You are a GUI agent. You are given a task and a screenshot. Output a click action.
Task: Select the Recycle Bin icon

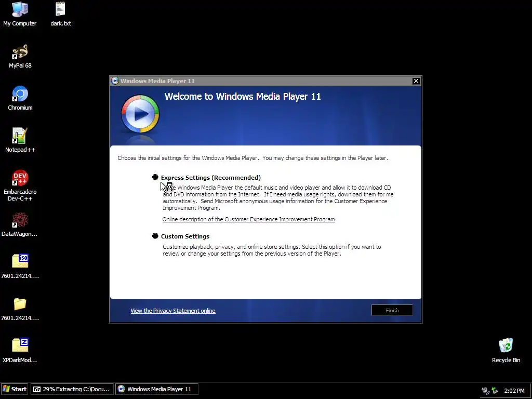[506, 345]
